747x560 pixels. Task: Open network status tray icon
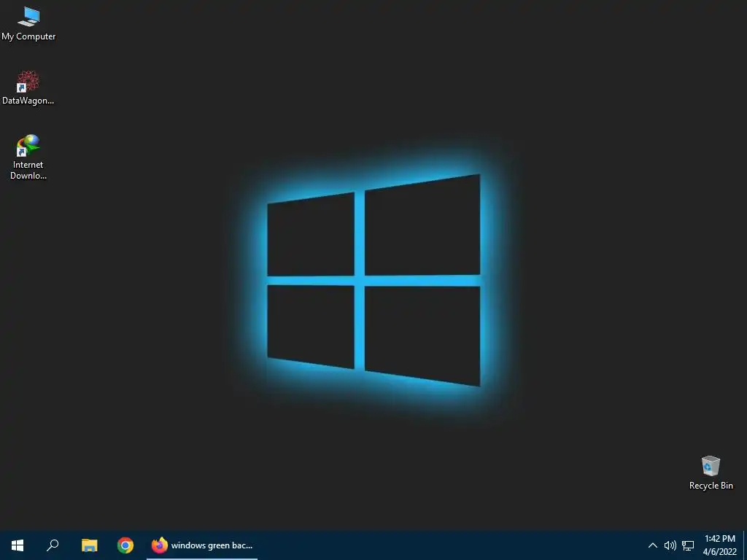688,545
